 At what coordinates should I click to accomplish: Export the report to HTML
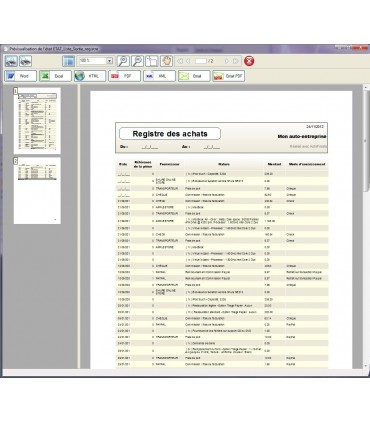90,76
